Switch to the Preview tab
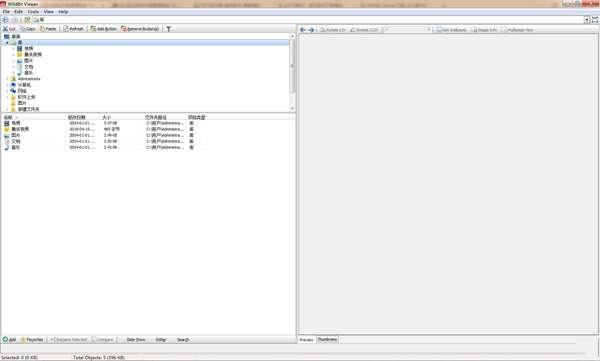 coord(307,340)
